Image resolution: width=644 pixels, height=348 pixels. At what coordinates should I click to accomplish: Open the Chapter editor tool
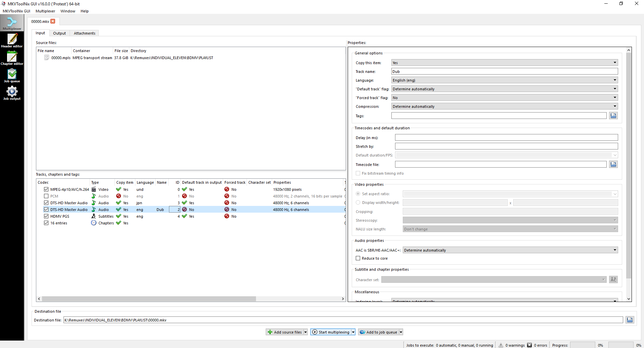point(12,58)
